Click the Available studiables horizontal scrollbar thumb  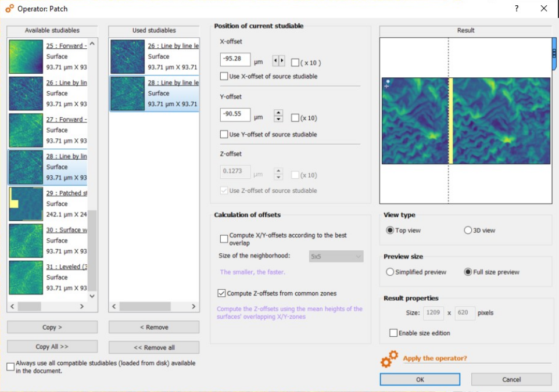coord(29,307)
